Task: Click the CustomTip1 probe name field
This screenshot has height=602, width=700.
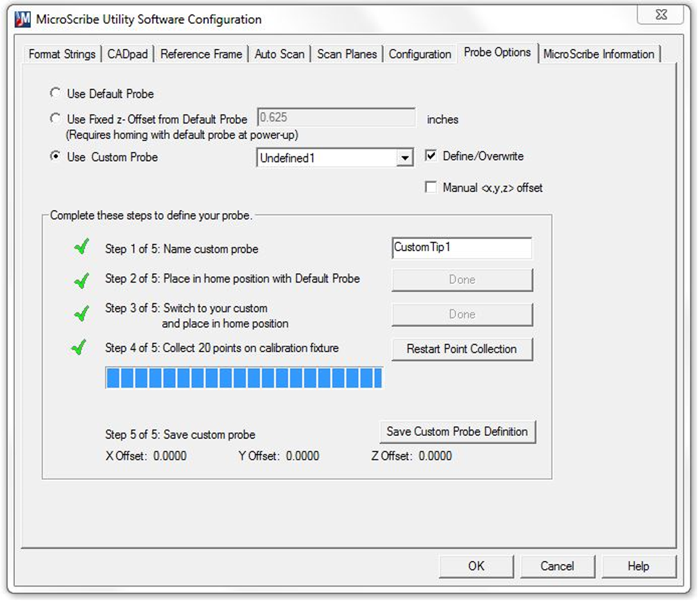Action: [x=462, y=248]
